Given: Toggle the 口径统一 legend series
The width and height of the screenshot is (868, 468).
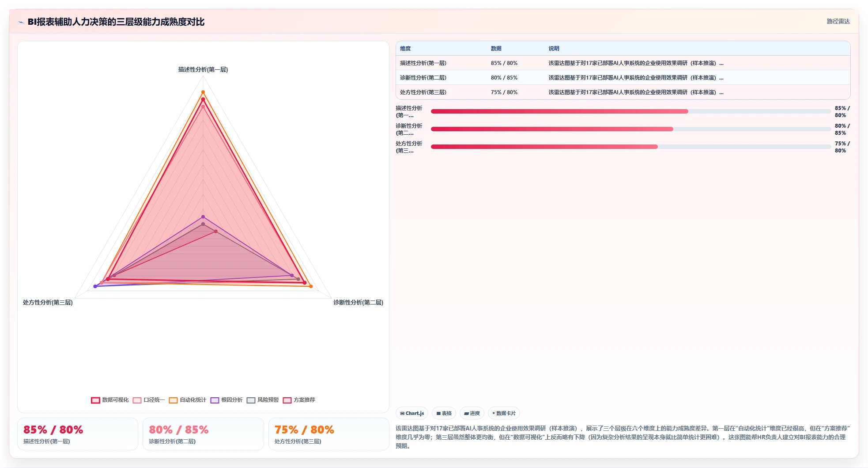Looking at the screenshot, I should click(x=149, y=400).
